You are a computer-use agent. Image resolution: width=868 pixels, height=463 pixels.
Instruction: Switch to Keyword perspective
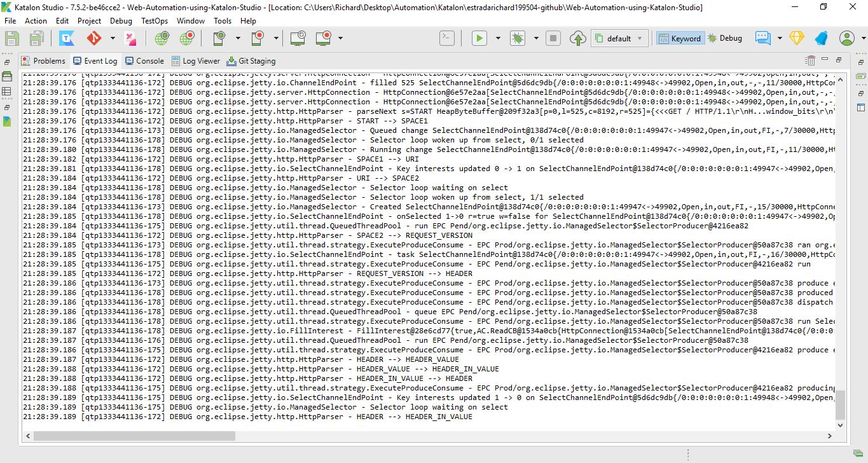point(680,38)
